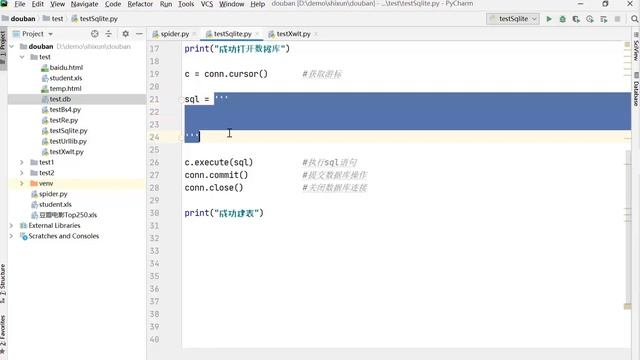Select test.db database file
640x360 pixels.
(60, 99)
